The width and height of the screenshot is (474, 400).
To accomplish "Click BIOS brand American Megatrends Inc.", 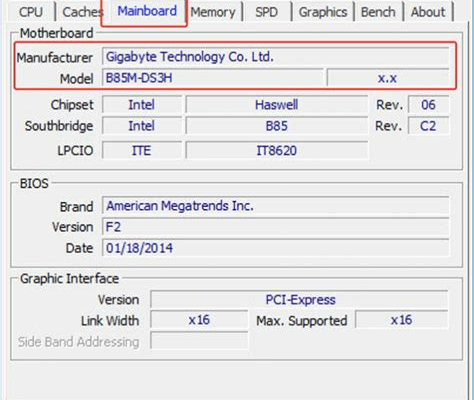I will (x=276, y=206).
